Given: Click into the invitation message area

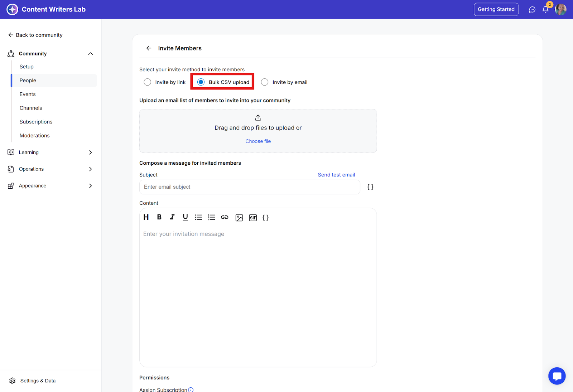Looking at the screenshot, I should point(258,296).
